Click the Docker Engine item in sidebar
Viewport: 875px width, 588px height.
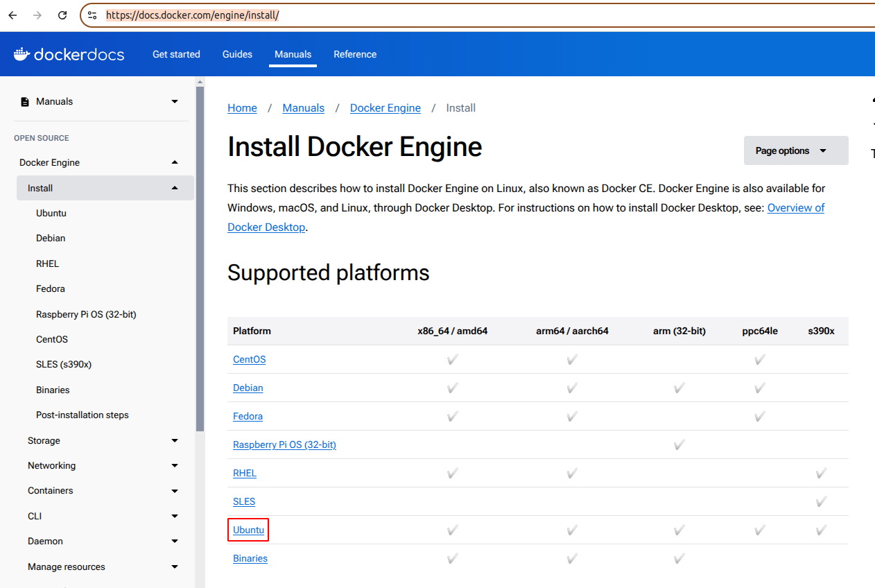[49, 162]
